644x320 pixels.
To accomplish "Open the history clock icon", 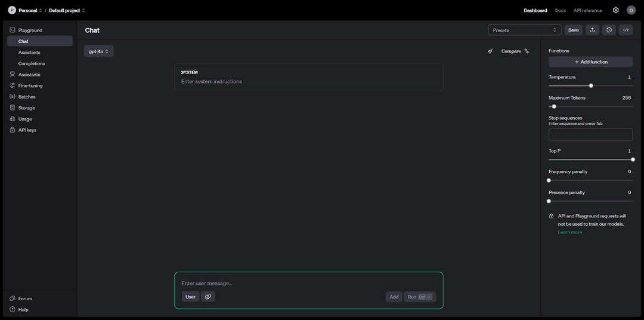I will click(609, 30).
